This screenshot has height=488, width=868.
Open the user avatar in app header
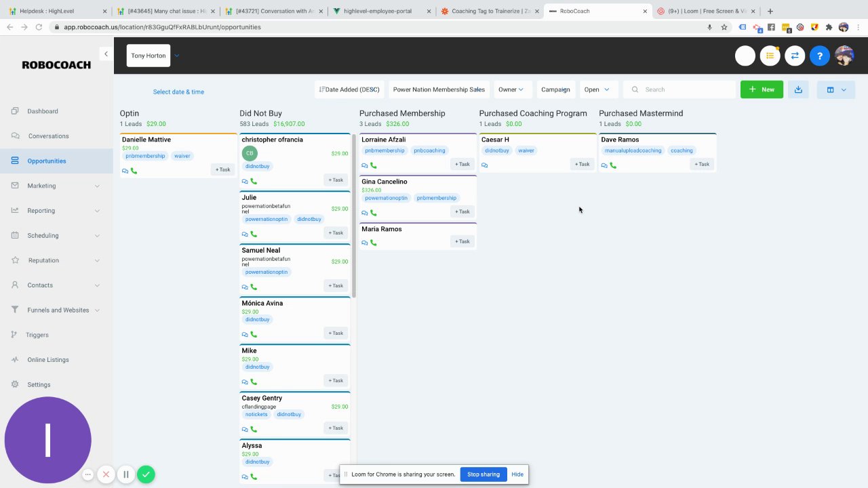pos(844,56)
